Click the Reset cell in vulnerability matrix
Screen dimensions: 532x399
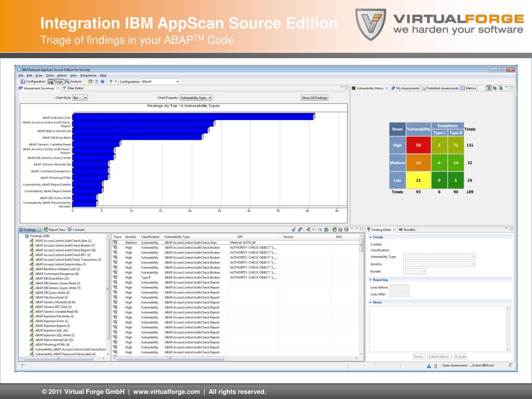pyautogui.click(x=397, y=129)
